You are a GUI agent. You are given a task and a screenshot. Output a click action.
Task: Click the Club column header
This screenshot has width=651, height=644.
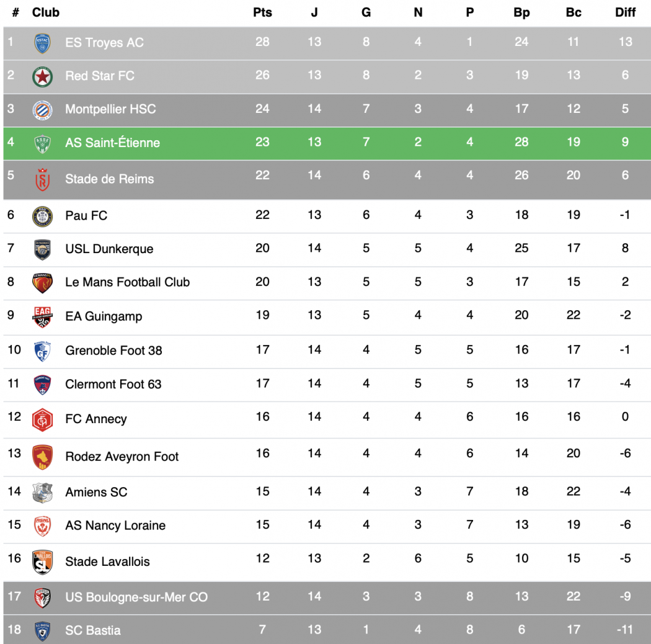click(46, 12)
